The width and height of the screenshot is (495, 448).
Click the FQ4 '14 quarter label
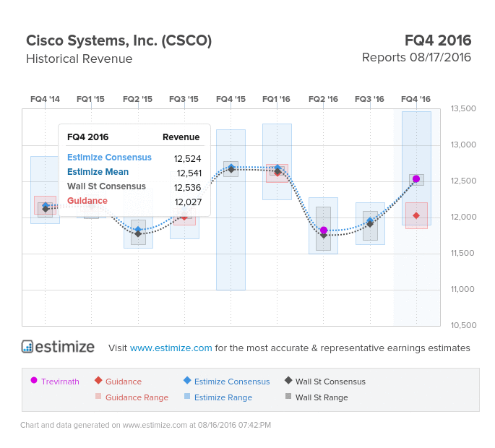(x=45, y=99)
